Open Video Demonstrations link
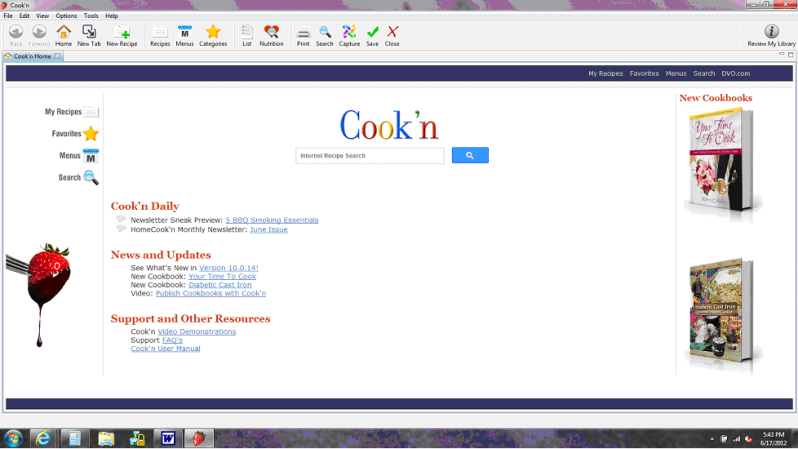The image size is (798, 449). point(197,331)
